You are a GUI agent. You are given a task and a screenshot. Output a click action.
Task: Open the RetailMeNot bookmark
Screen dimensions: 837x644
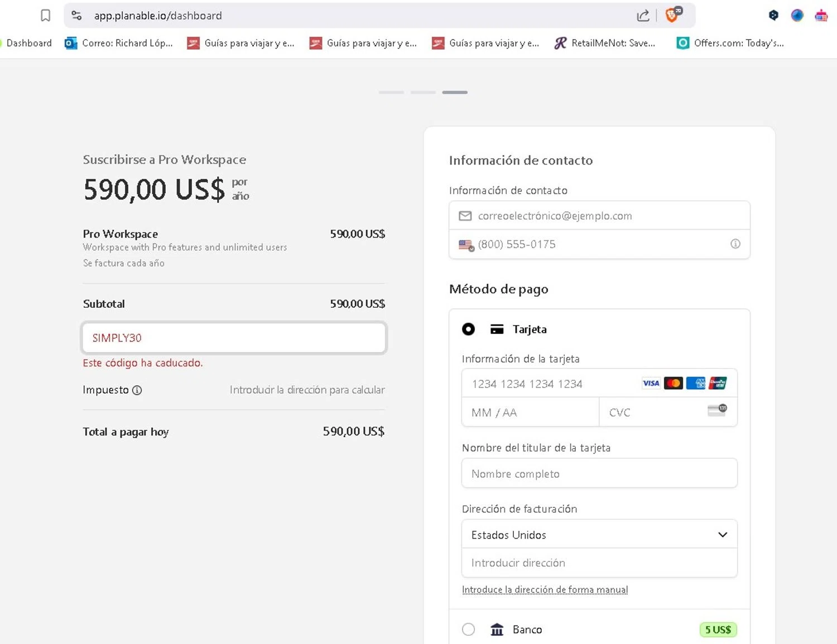[x=605, y=43]
